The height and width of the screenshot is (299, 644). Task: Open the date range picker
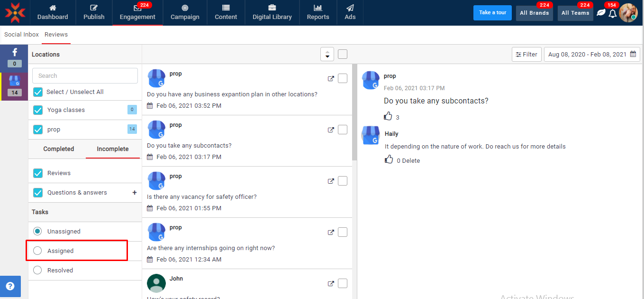(591, 55)
